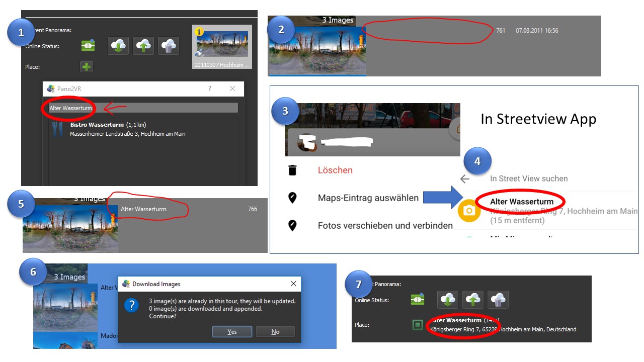Viewport: 644px width, 362px height.
Task: Select the Bistro Wasserturm search result
Action: coord(143,129)
